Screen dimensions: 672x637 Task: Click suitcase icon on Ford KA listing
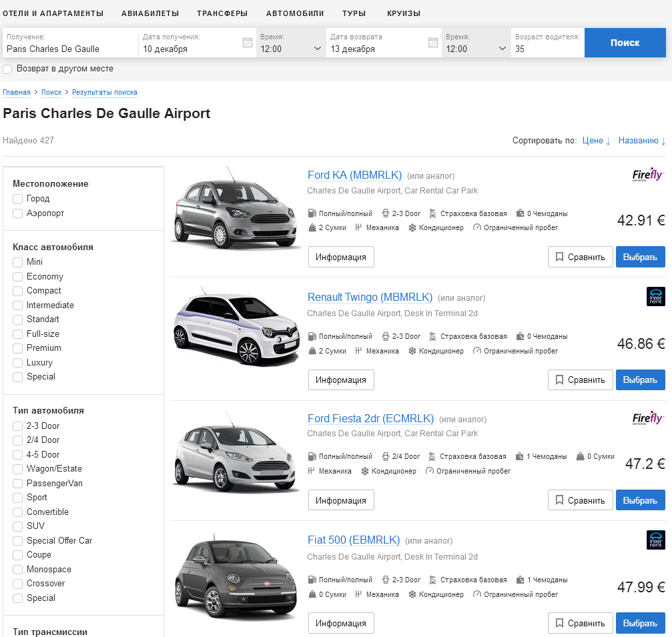click(520, 213)
